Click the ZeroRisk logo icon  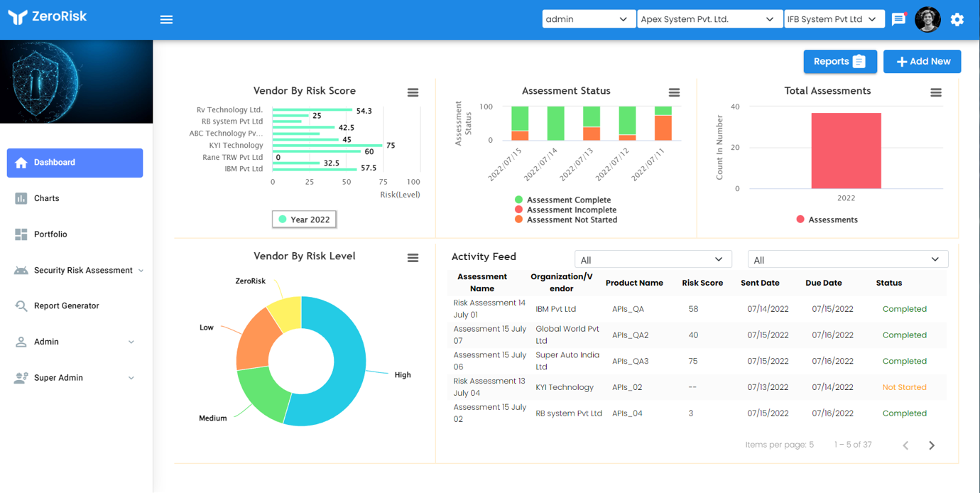tap(18, 17)
